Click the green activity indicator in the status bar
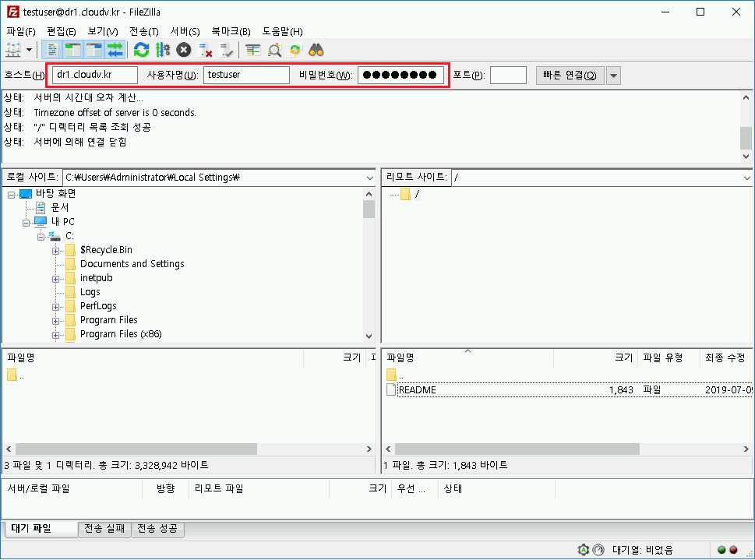The image size is (755, 560). pos(721,550)
